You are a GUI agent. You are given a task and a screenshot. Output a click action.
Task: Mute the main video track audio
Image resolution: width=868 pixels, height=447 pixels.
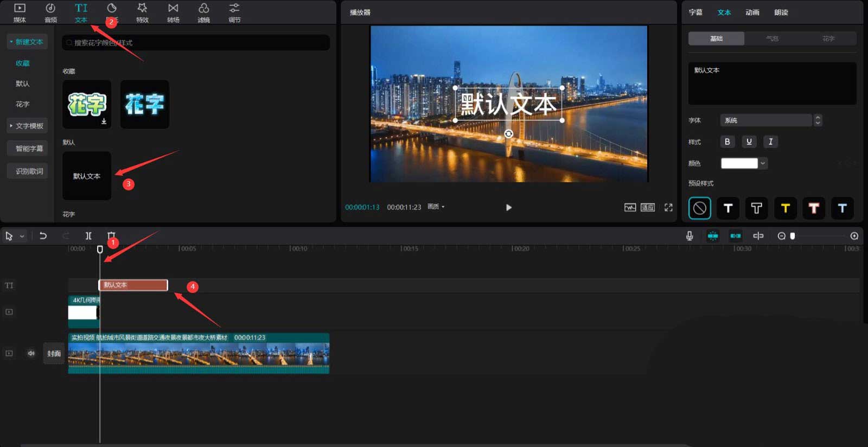coord(31,353)
